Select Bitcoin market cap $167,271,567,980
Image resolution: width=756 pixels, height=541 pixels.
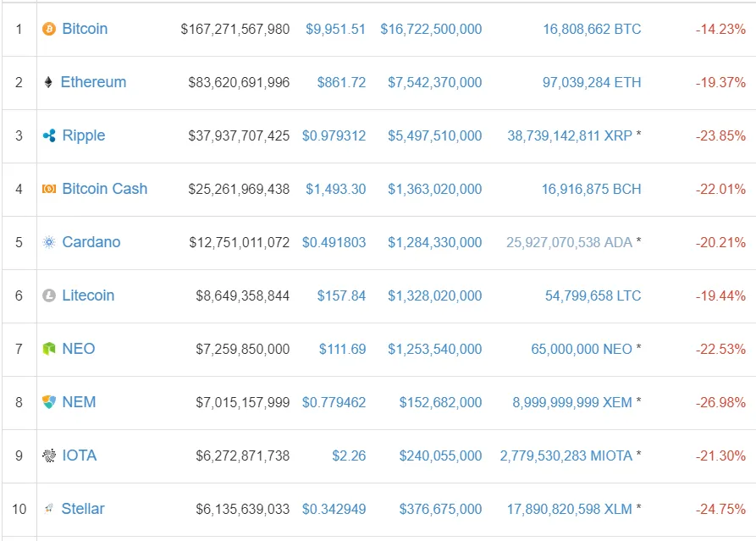coord(235,30)
